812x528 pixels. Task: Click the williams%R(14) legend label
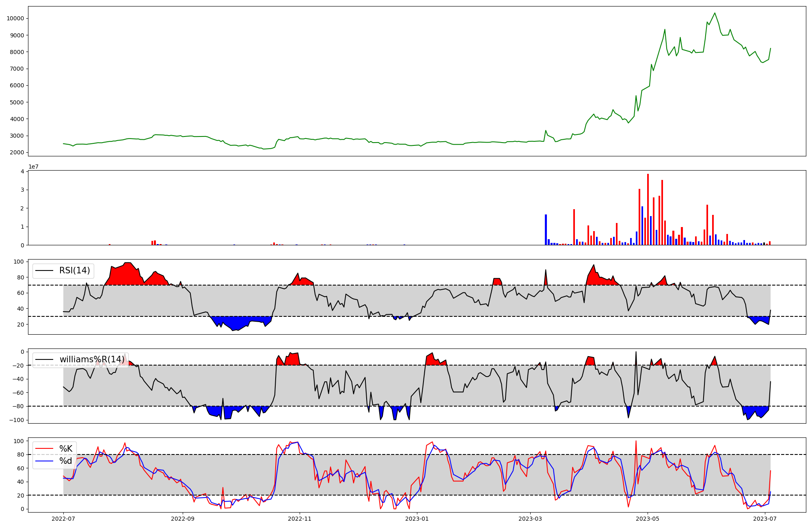tap(92, 359)
